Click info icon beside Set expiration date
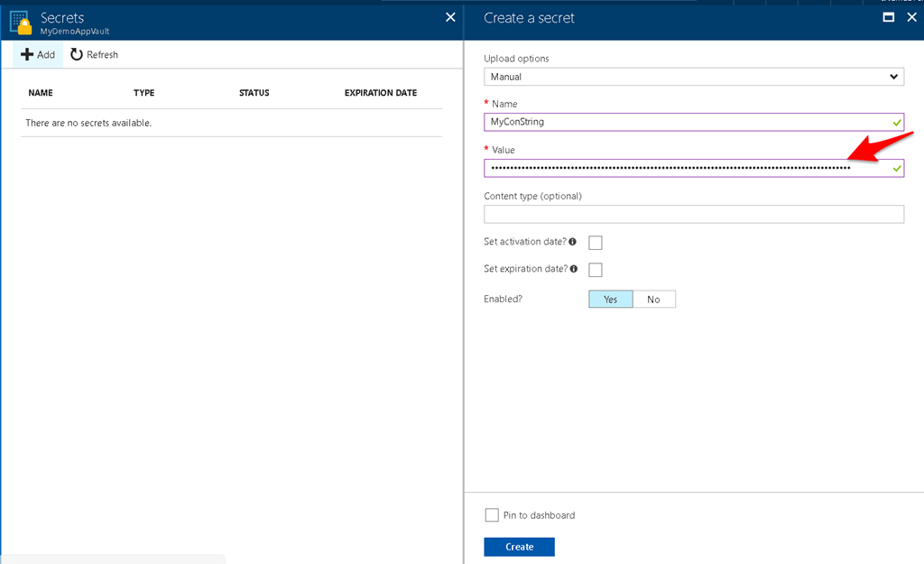The height and width of the screenshot is (564, 924). [x=575, y=269]
